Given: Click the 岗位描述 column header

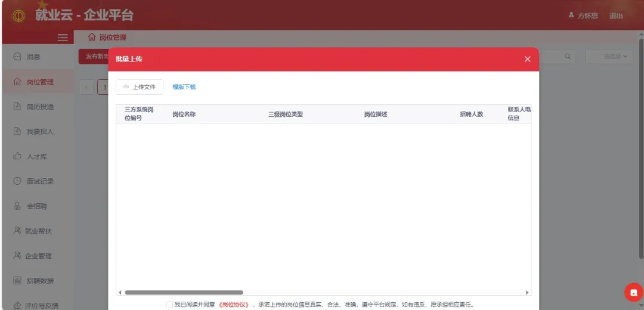Looking at the screenshot, I should (x=376, y=114).
